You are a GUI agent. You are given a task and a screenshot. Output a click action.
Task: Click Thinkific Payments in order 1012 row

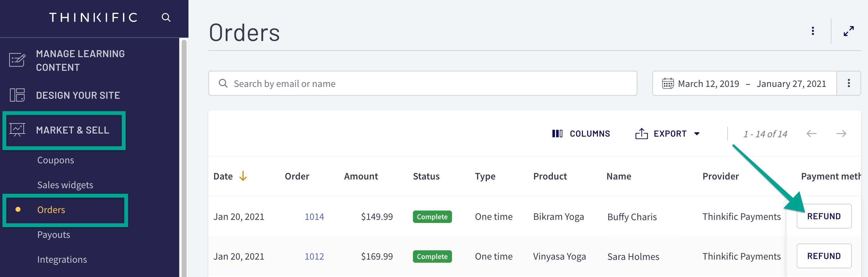[741, 257]
